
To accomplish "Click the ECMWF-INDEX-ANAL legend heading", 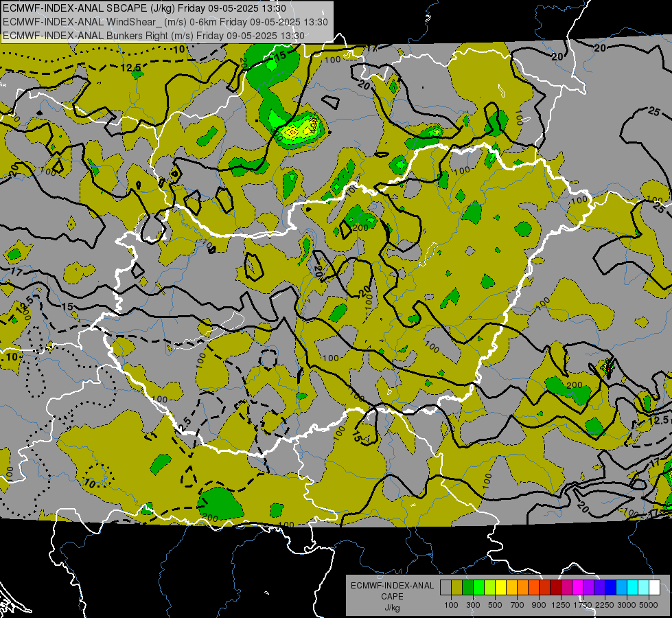I will pyautogui.click(x=393, y=586).
